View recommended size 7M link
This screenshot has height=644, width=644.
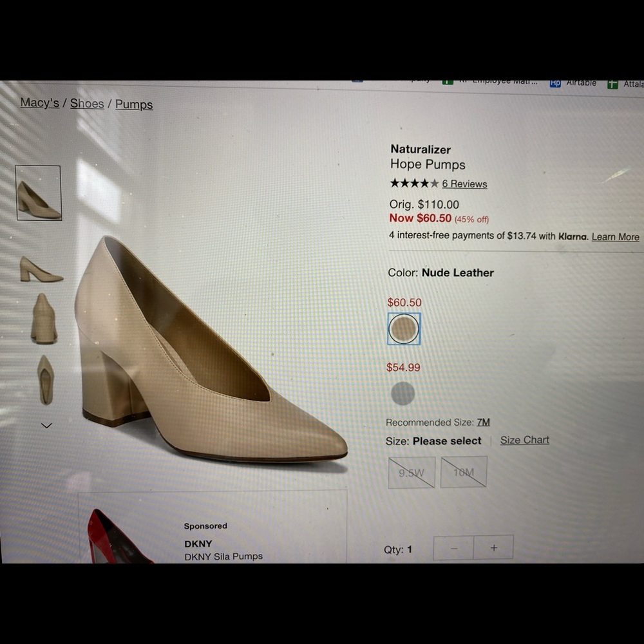pos(484,422)
